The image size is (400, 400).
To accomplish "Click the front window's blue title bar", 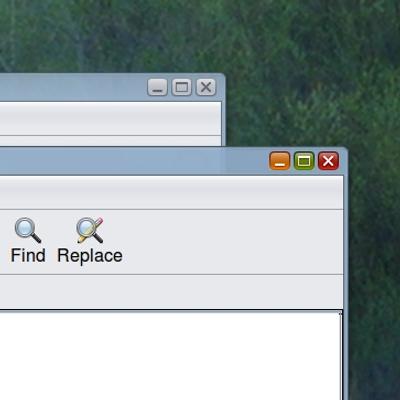I will point(133,161).
